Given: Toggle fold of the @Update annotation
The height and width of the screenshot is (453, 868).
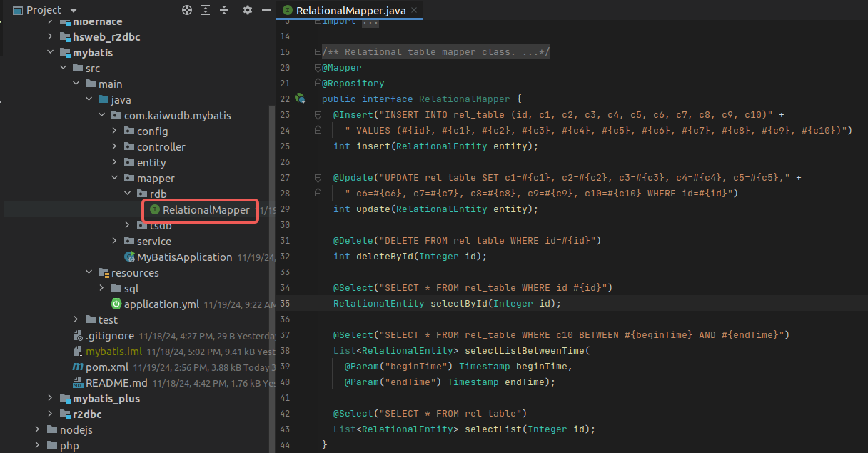Looking at the screenshot, I should pos(318,177).
